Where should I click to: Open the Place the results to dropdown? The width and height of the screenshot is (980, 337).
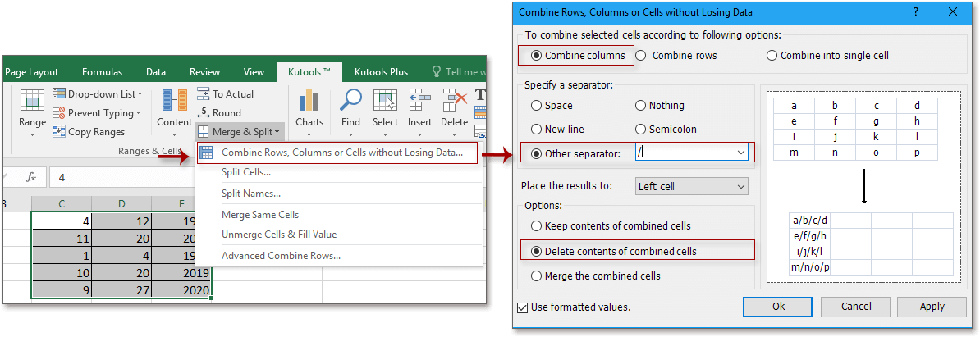tap(740, 187)
